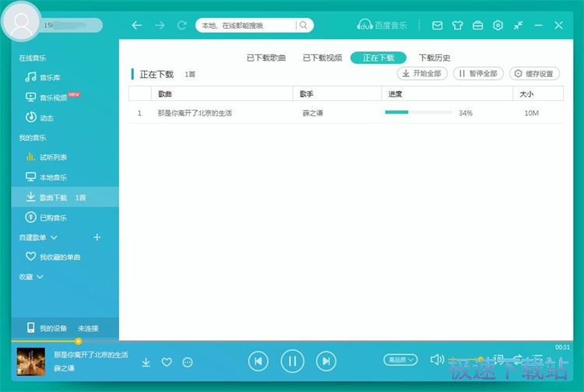Skip to the next track
The image size is (584, 392).
(x=326, y=361)
